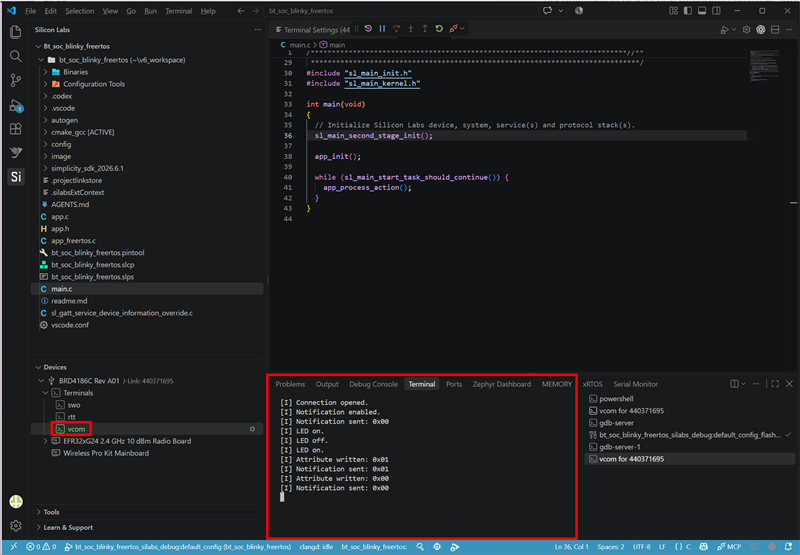Open disconnect options dropdown arrow
Image resolution: width=800 pixels, height=555 pixels.
[462, 29]
